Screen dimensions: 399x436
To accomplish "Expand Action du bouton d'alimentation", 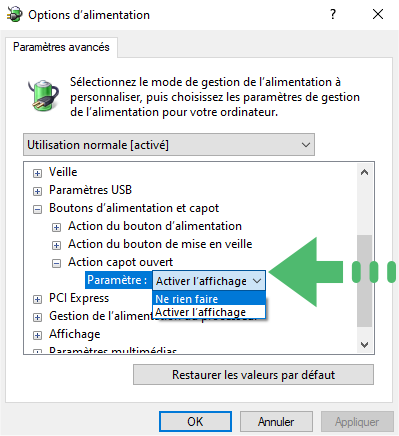I will pyautogui.click(x=56, y=227).
